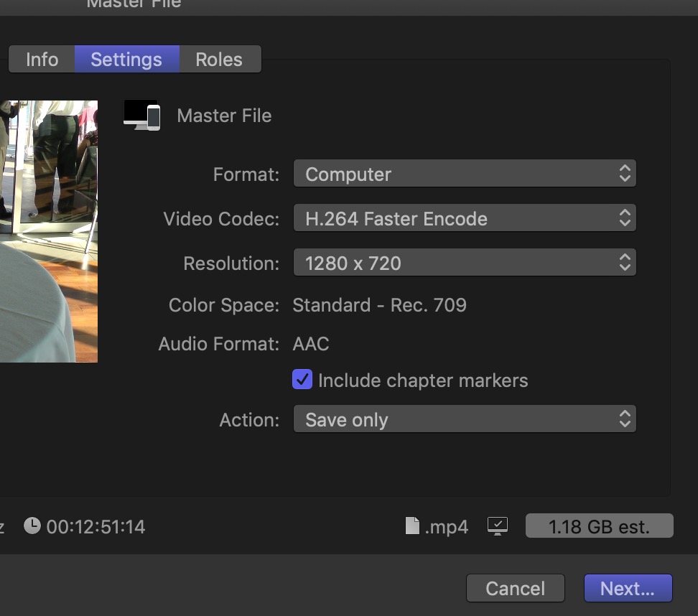The width and height of the screenshot is (698, 616).
Task: Click the compatibility monitor checkmark icon
Action: (497, 526)
